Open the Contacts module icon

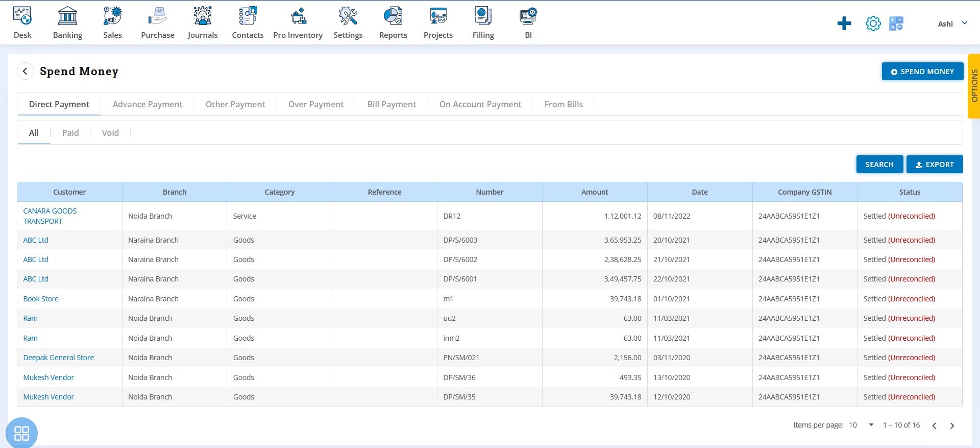click(x=248, y=16)
